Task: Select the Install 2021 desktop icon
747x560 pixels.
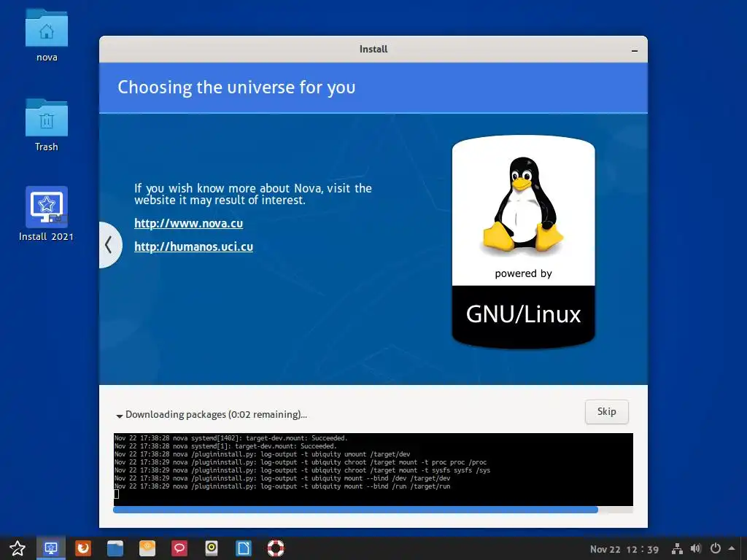Action: pos(47,214)
